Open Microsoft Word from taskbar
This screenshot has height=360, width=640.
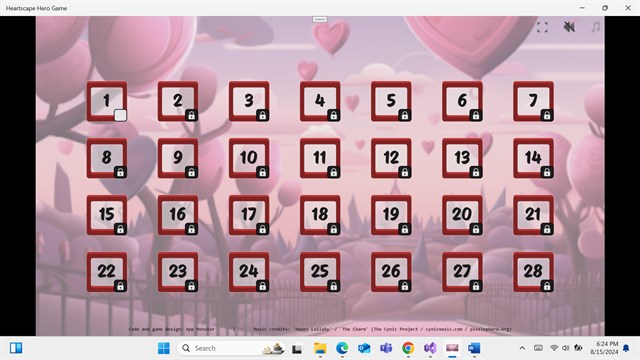pos(474,348)
